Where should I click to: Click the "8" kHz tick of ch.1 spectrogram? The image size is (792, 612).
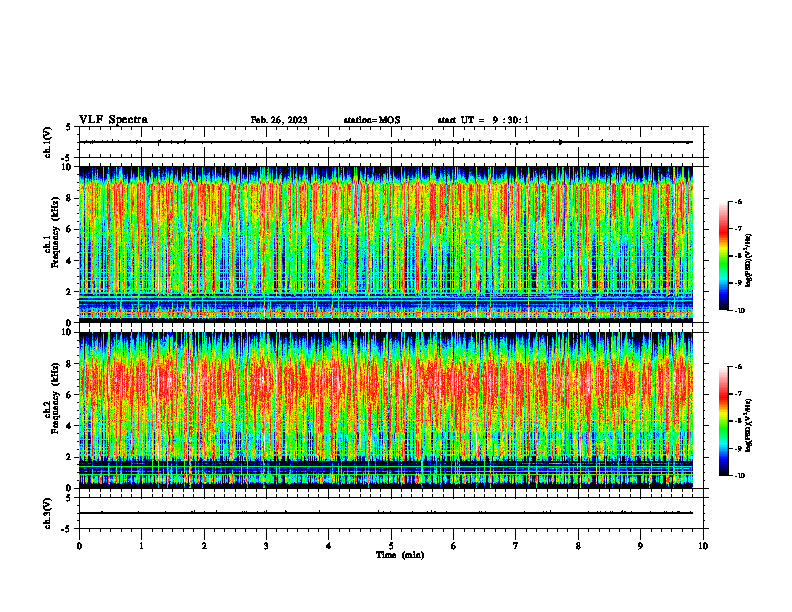point(69,198)
